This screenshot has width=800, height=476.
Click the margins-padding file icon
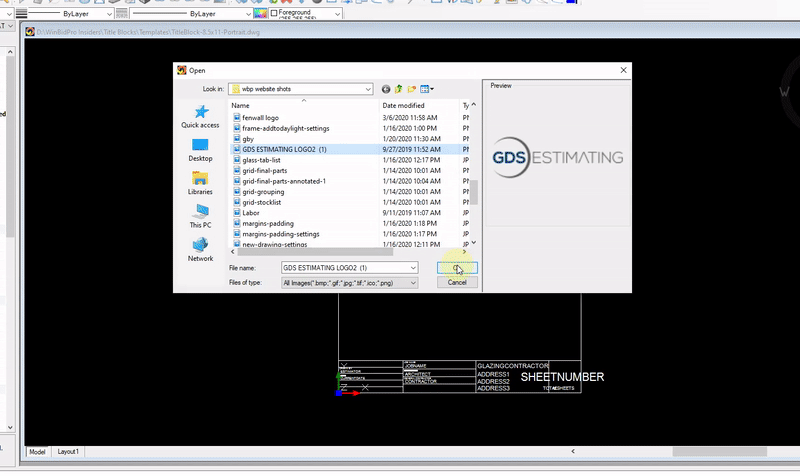coord(237,223)
